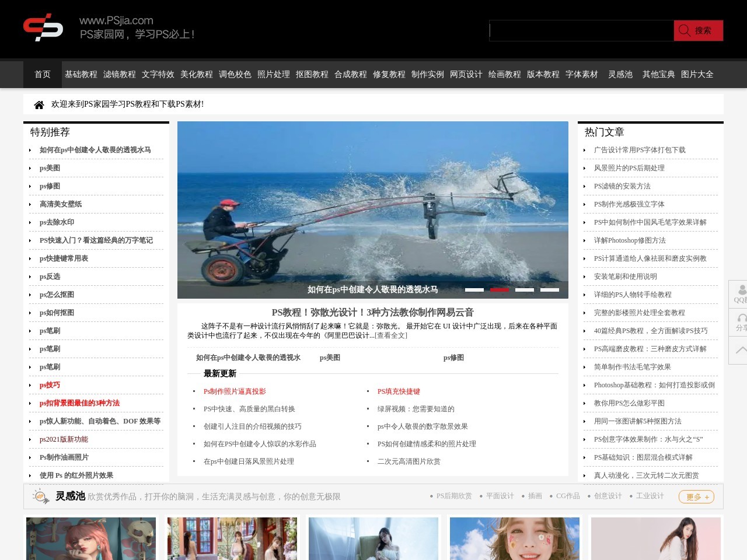747x560 pixels.
Task: Click the 灵感池 section icon
Action: [41, 497]
